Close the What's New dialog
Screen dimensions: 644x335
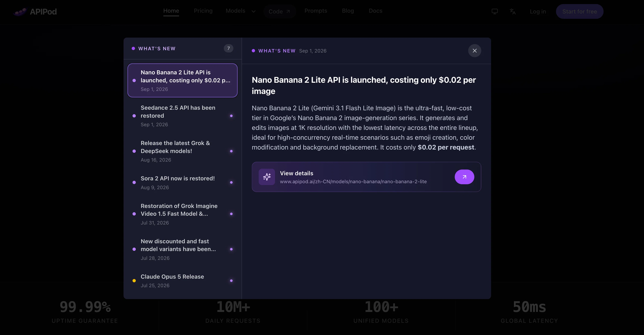(x=475, y=51)
